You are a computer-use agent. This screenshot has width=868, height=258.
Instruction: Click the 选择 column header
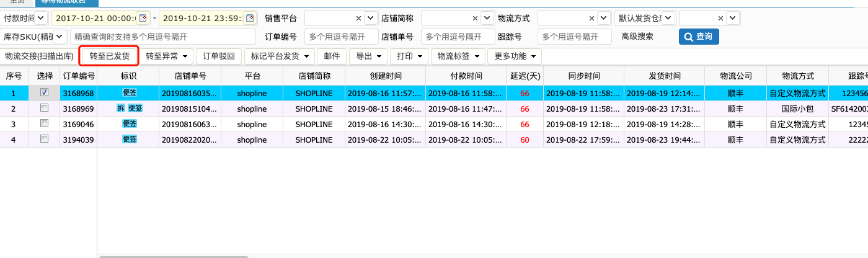[x=45, y=76]
